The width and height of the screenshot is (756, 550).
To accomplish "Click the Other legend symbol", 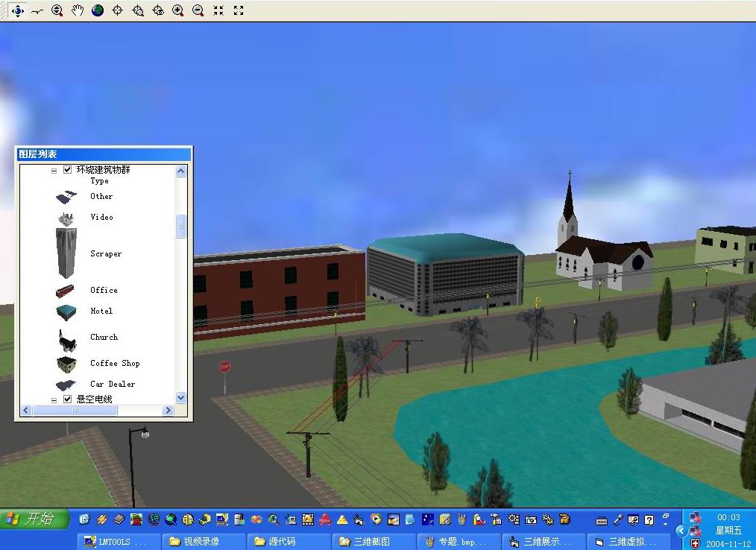I will pos(66,197).
